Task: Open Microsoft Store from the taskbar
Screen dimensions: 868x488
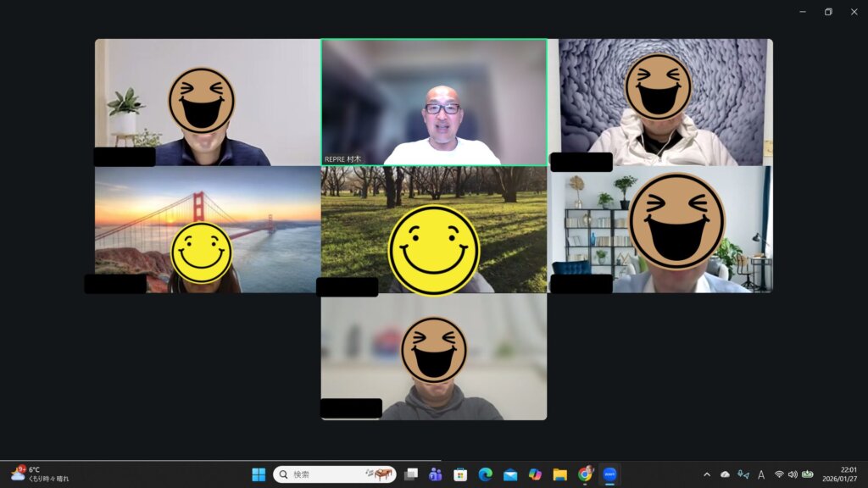Action: (x=460, y=474)
